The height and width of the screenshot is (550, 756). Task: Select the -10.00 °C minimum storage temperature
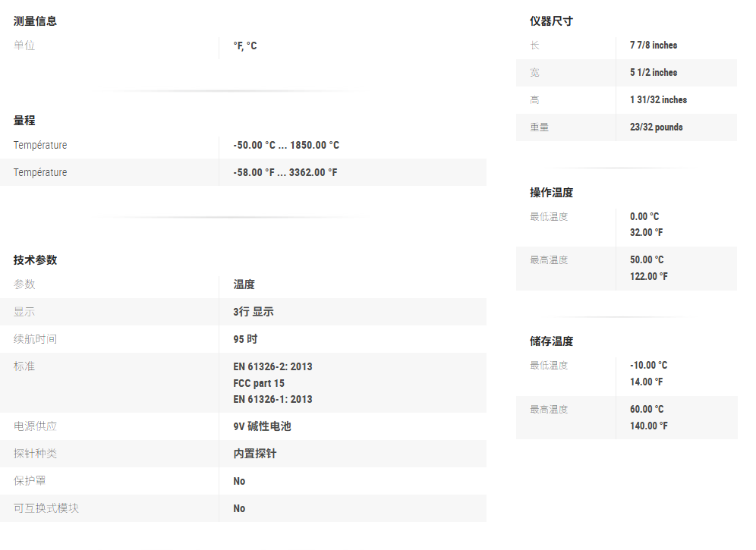[648, 366]
